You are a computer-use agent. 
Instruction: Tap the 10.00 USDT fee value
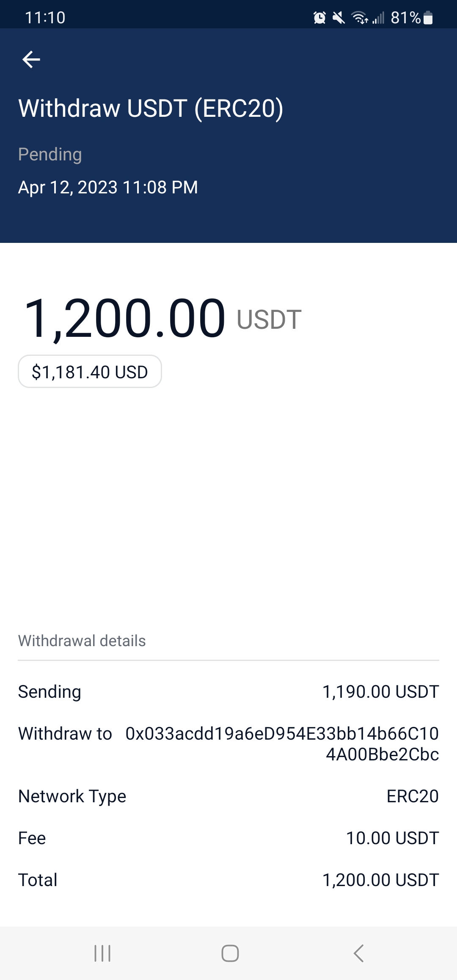tap(392, 838)
